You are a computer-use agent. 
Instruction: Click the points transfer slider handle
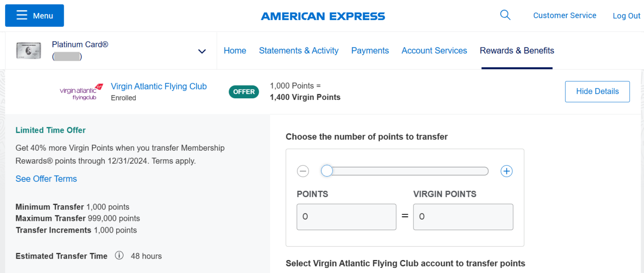pos(327,171)
